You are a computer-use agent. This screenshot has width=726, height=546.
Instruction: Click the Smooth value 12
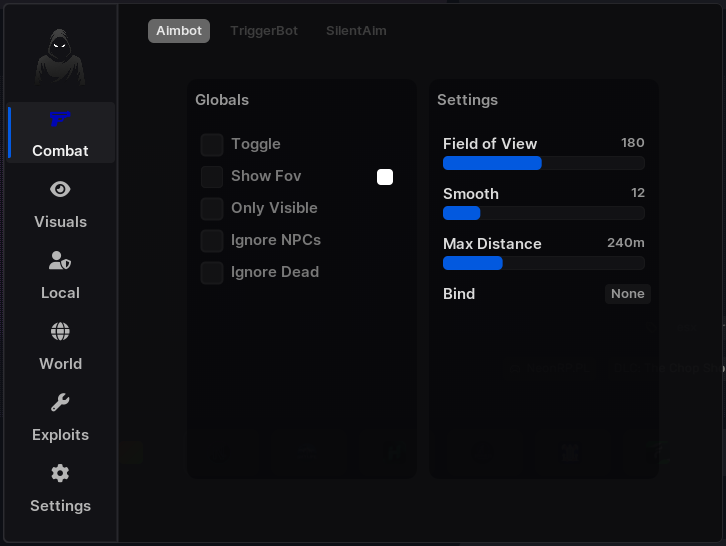(638, 193)
